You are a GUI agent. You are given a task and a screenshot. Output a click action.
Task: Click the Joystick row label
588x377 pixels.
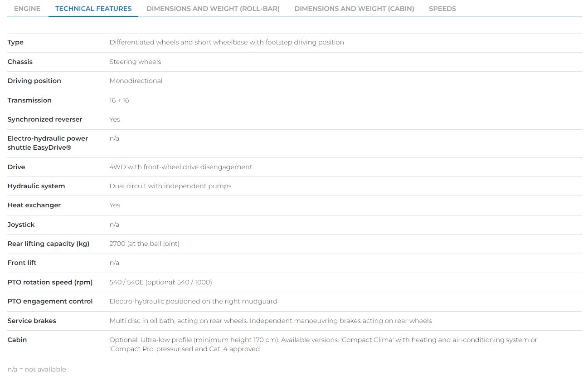(21, 225)
